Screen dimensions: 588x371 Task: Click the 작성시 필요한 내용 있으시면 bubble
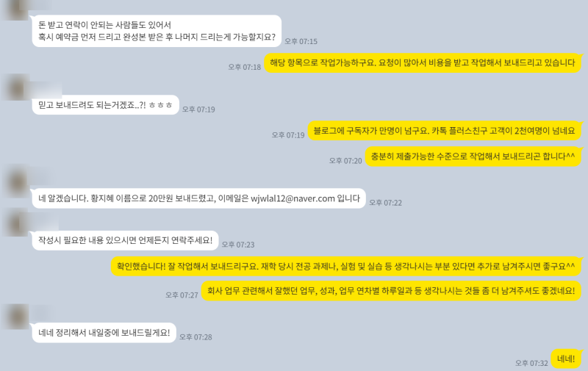click(125, 240)
